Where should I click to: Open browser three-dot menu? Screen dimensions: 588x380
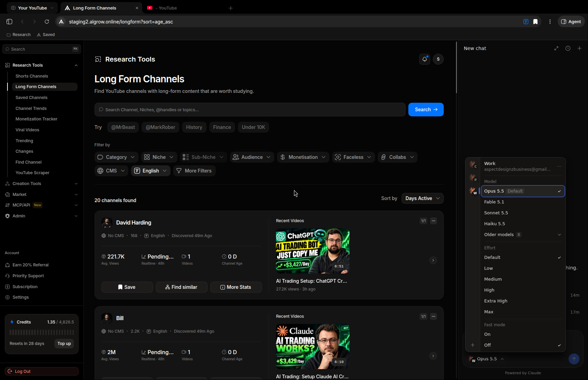pos(550,22)
